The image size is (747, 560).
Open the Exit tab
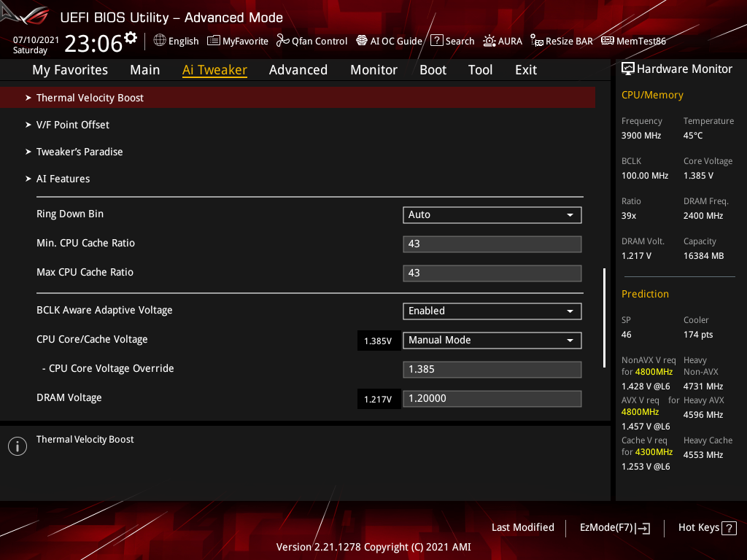point(526,70)
